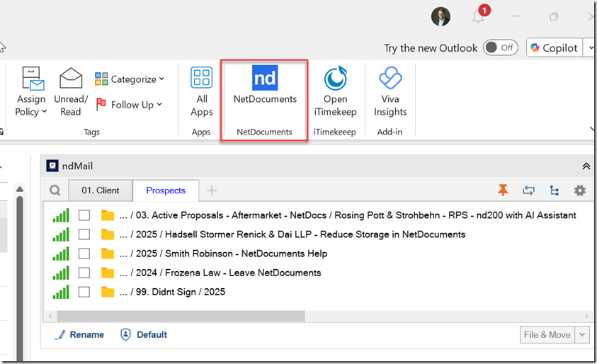Add a new ndMail tab with plus
This screenshot has height=364, width=597.
click(x=211, y=190)
